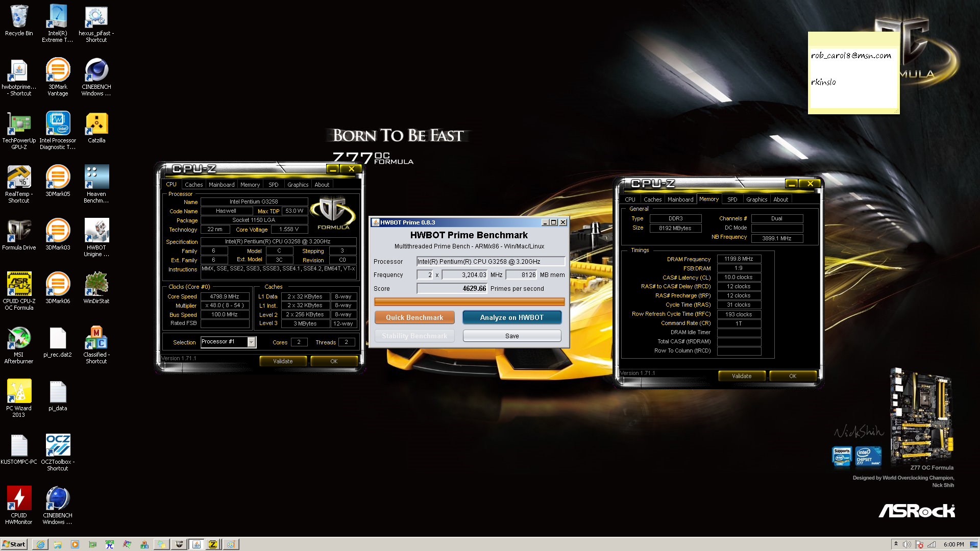Open Classified shortcut desktop icon

coord(96,345)
